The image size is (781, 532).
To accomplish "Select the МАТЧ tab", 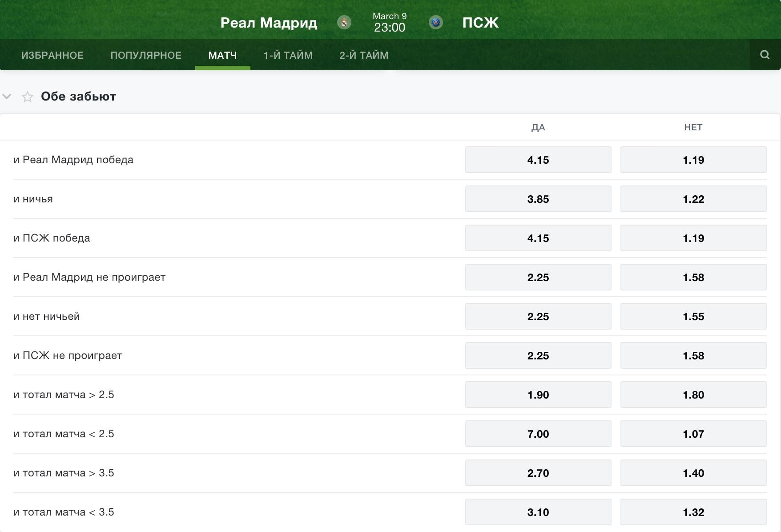I will 222,55.
